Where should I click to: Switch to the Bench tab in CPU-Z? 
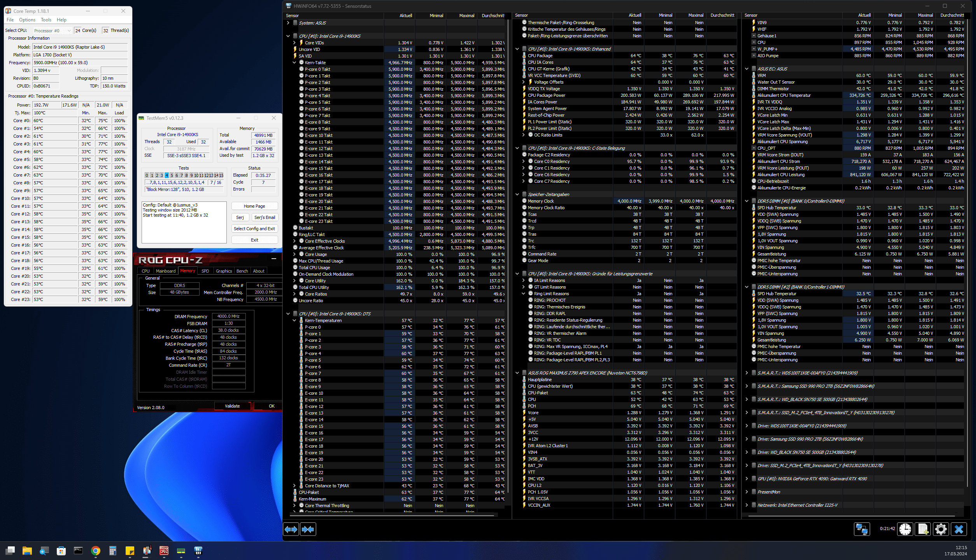coord(242,271)
